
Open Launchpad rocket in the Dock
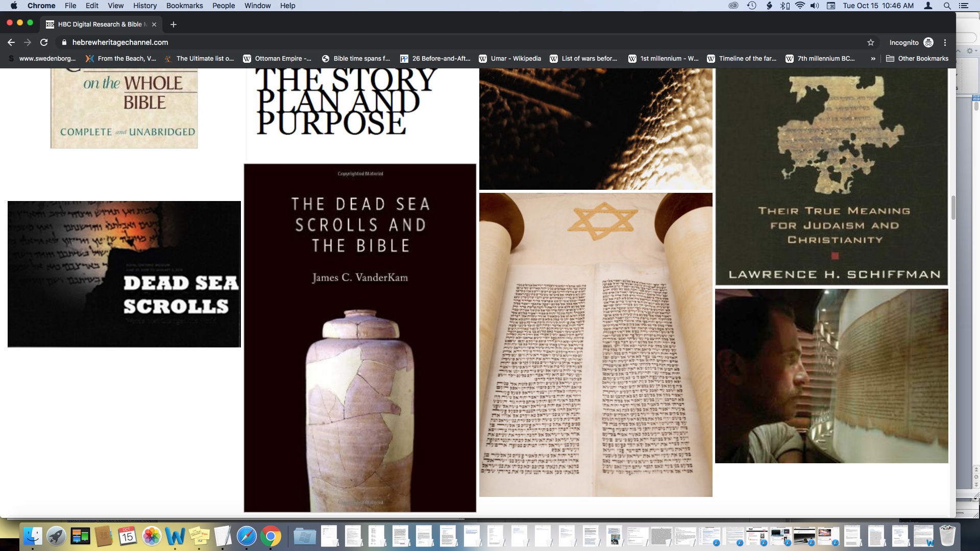[56, 536]
